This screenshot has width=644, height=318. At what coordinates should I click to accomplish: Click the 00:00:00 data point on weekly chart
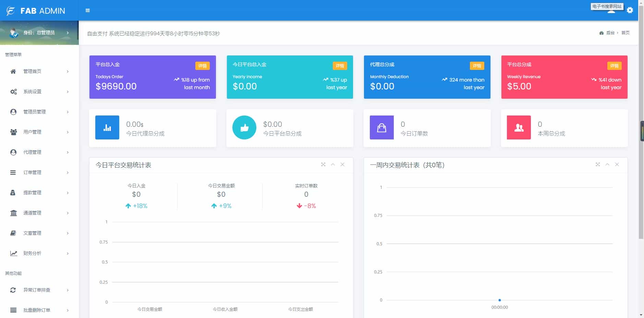click(x=500, y=300)
